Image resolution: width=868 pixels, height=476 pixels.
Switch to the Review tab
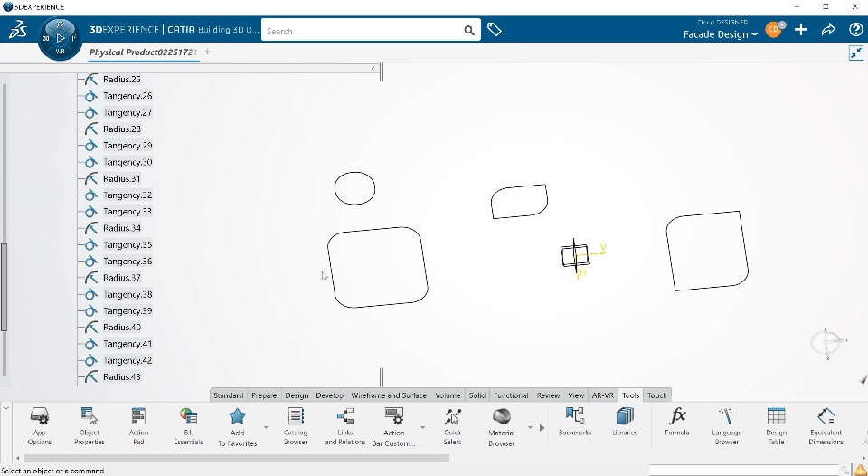point(548,395)
